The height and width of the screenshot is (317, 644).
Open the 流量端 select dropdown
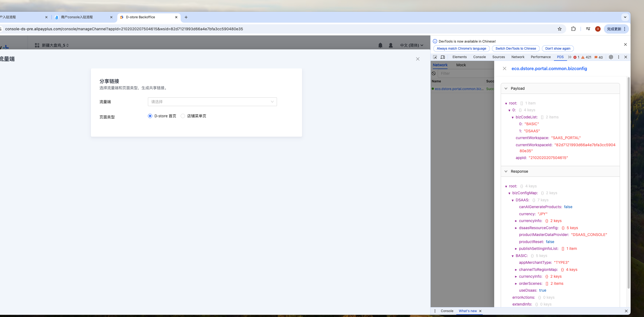tap(212, 102)
